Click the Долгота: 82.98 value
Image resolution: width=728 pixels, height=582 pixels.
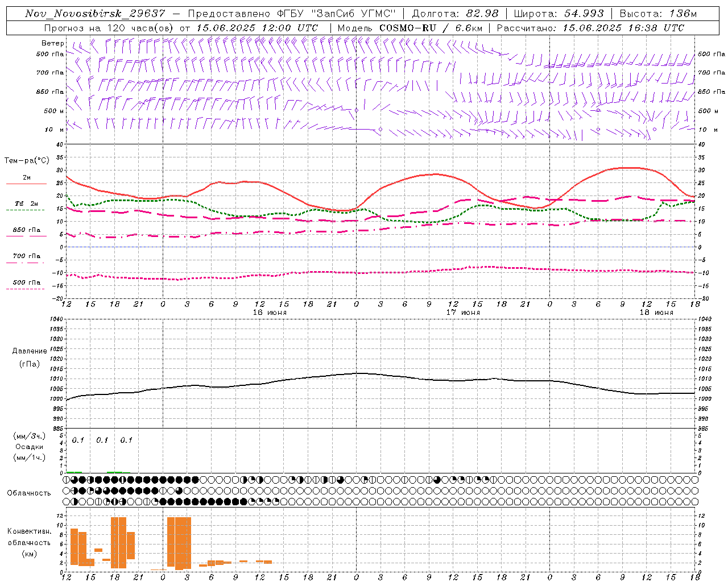[455, 14]
